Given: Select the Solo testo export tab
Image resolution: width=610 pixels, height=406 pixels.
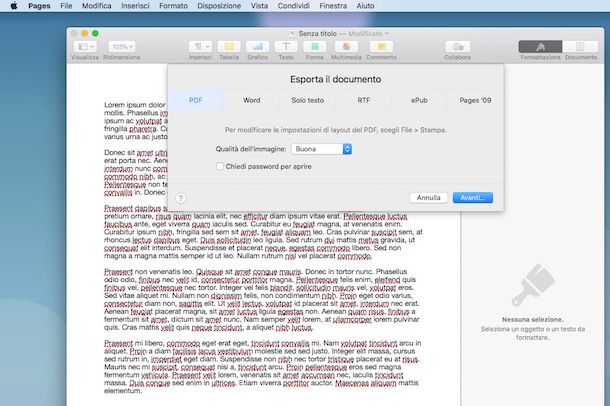Looking at the screenshot, I should [x=308, y=100].
